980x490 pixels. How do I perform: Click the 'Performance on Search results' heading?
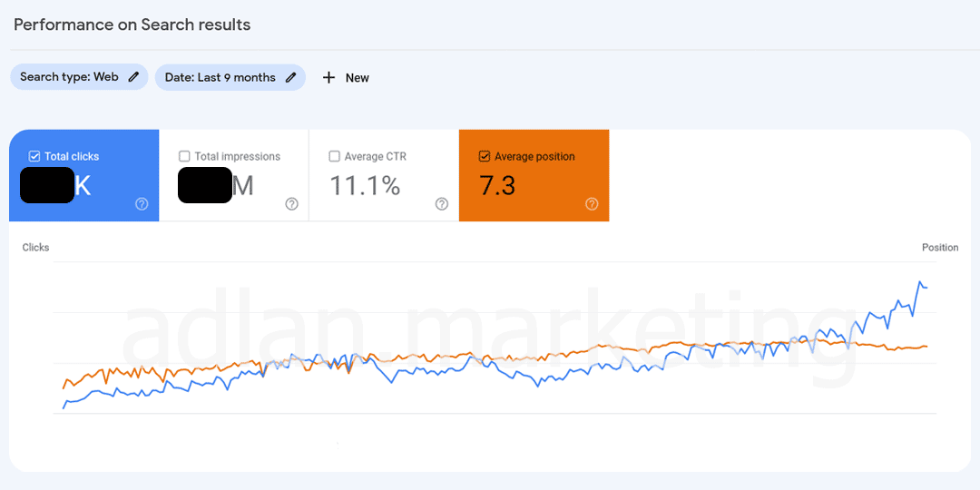coord(132,24)
